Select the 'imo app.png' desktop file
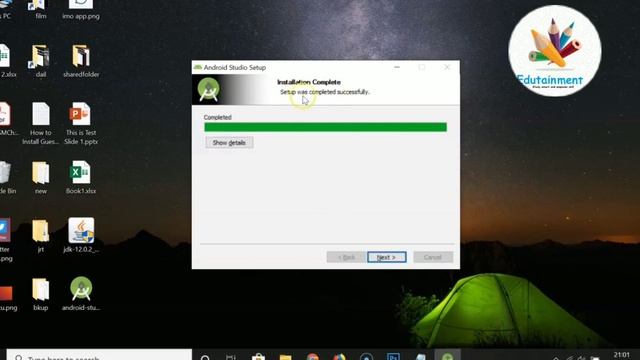 [x=81, y=10]
